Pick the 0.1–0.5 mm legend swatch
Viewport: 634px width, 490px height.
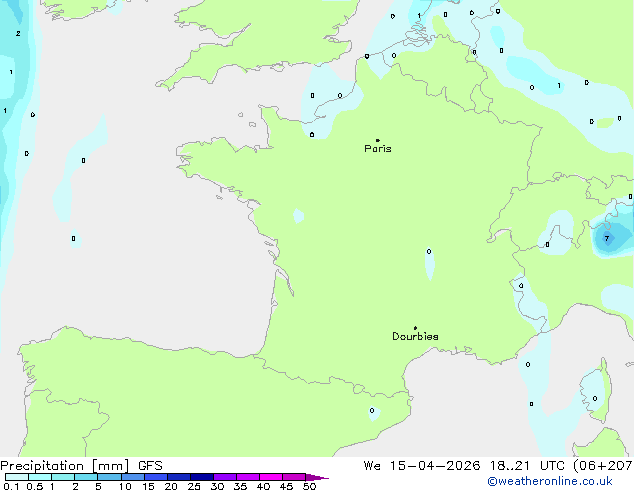click(x=17, y=477)
